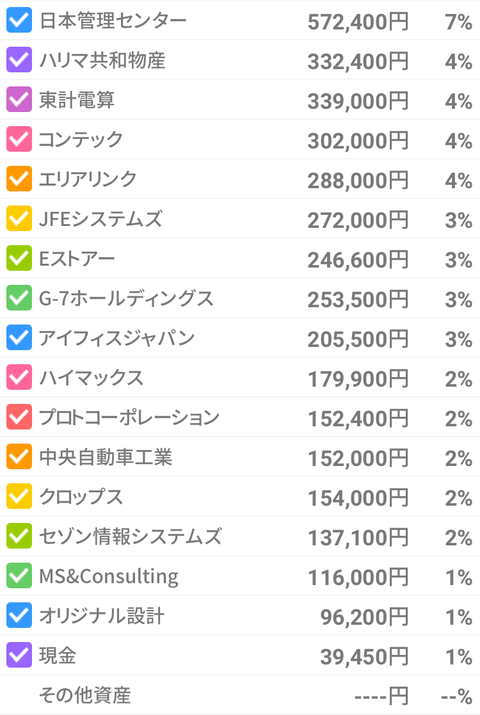
Task: Toggle the プロトコーポレーション checkbox
Action: click(19, 417)
